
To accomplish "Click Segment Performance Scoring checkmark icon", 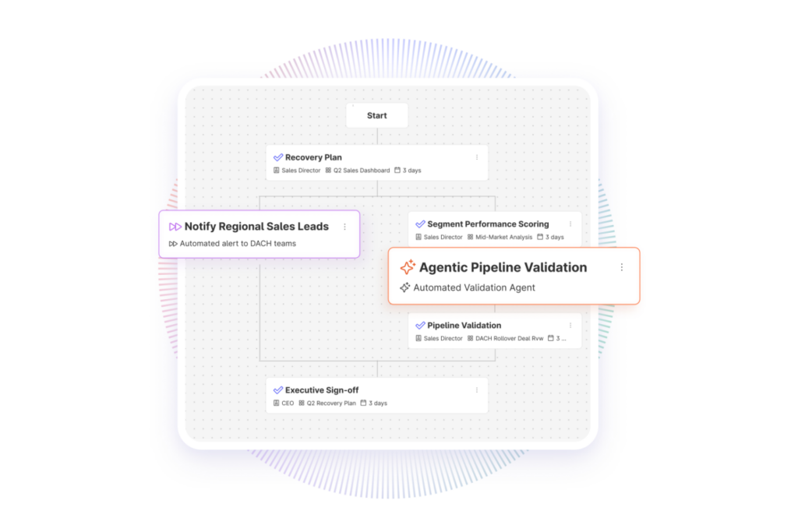I will click(420, 224).
